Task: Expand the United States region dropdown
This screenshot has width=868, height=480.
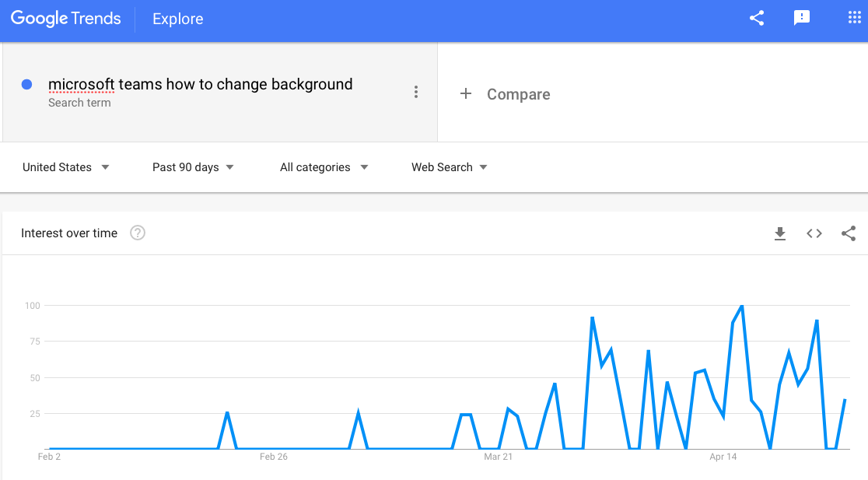Action: tap(66, 167)
